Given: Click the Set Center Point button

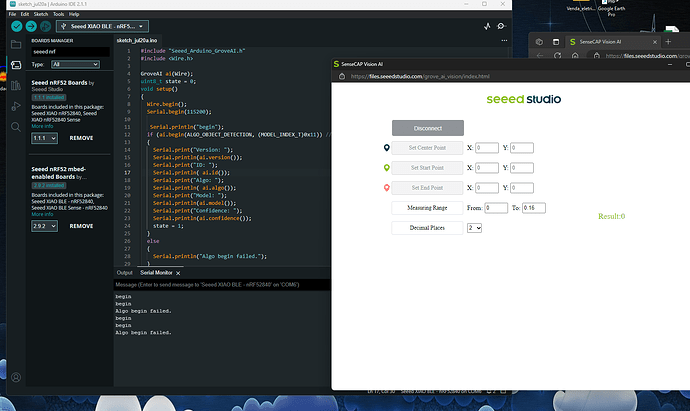Looking at the screenshot, I should [427, 148].
